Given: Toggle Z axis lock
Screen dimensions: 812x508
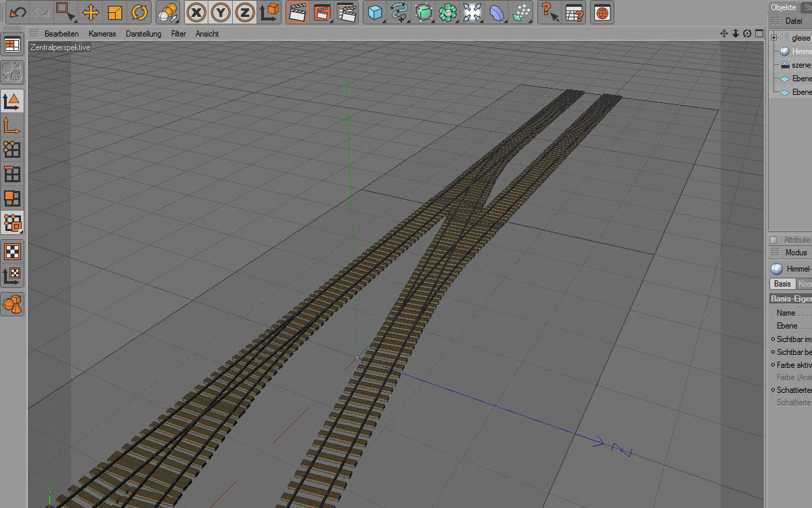Looking at the screenshot, I should click(x=245, y=12).
